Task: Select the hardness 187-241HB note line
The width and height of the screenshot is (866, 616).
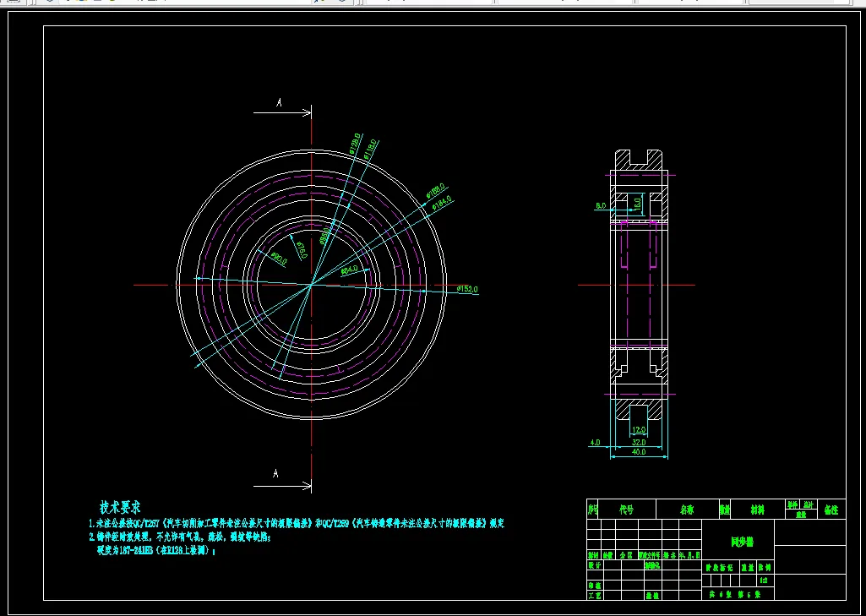Action: pos(155,550)
